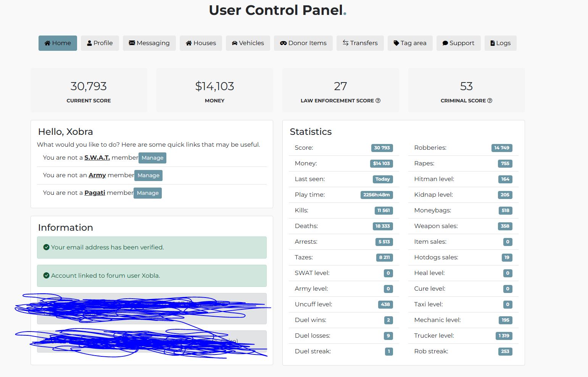Open the Profile tab

click(100, 43)
